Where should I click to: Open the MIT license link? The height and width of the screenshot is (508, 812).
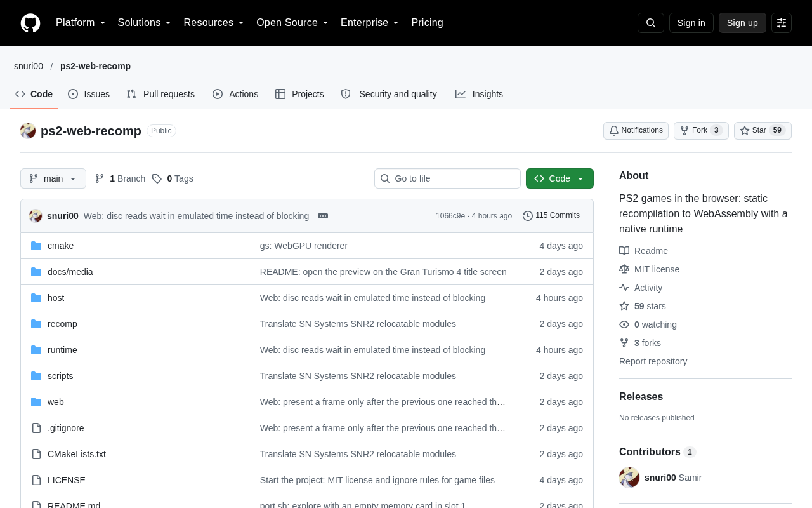657,269
